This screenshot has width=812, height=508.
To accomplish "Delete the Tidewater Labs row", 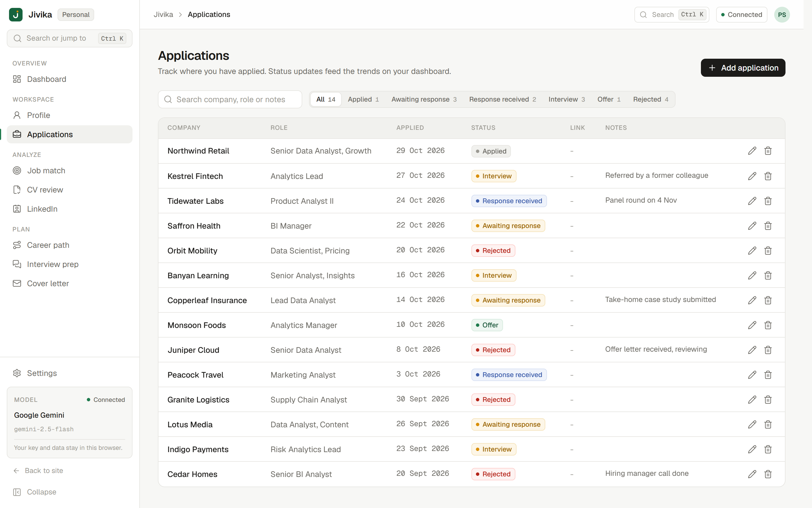I will pyautogui.click(x=768, y=201).
